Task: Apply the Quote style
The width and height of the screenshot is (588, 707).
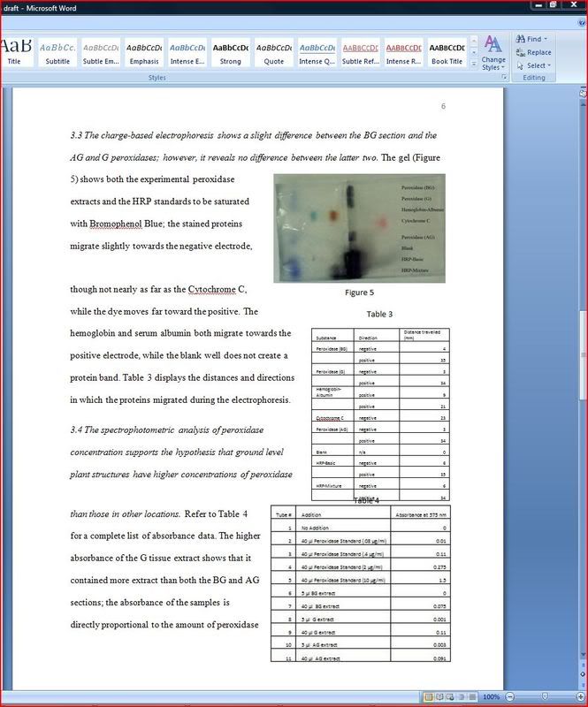Action: tap(274, 52)
